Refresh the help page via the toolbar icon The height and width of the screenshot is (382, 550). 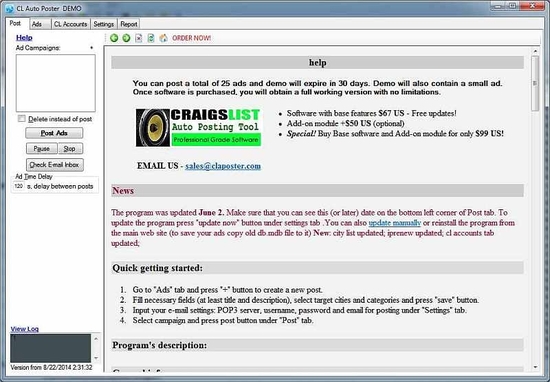click(151, 38)
